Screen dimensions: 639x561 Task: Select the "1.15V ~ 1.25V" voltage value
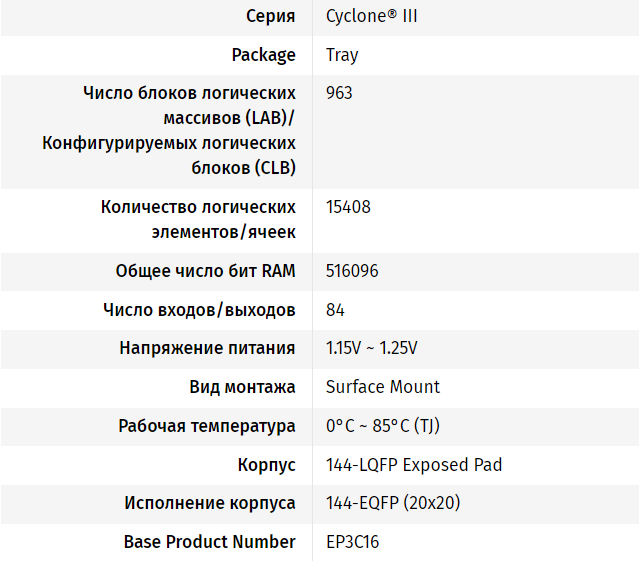(x=372, y=349)
